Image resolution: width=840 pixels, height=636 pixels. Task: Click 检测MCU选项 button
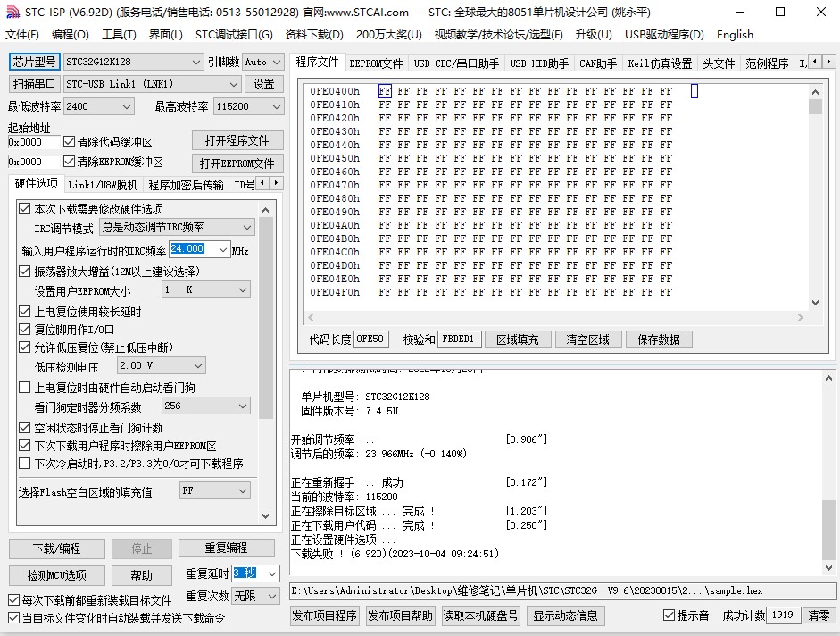pyautogui.click(x=57, y=575)
